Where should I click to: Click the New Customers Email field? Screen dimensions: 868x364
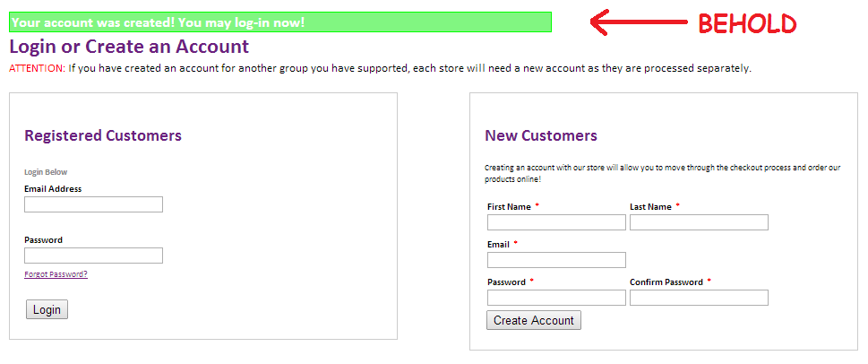point(556,260)
